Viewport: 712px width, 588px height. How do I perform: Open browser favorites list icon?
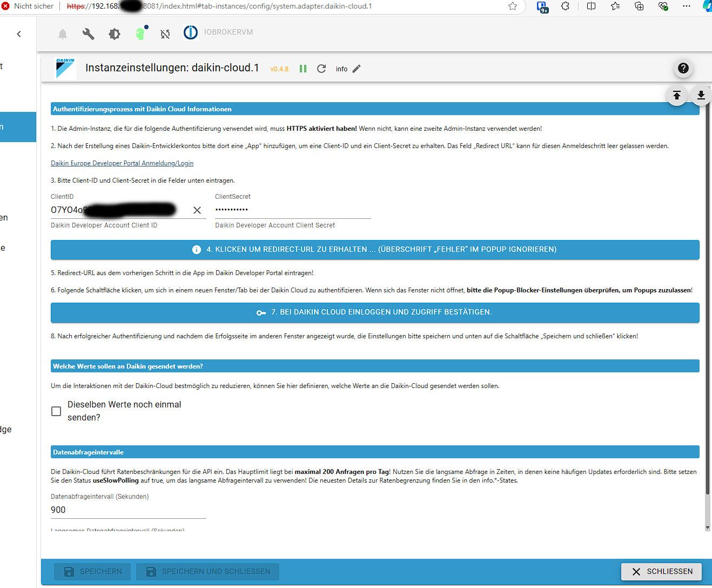coord(615,6)
